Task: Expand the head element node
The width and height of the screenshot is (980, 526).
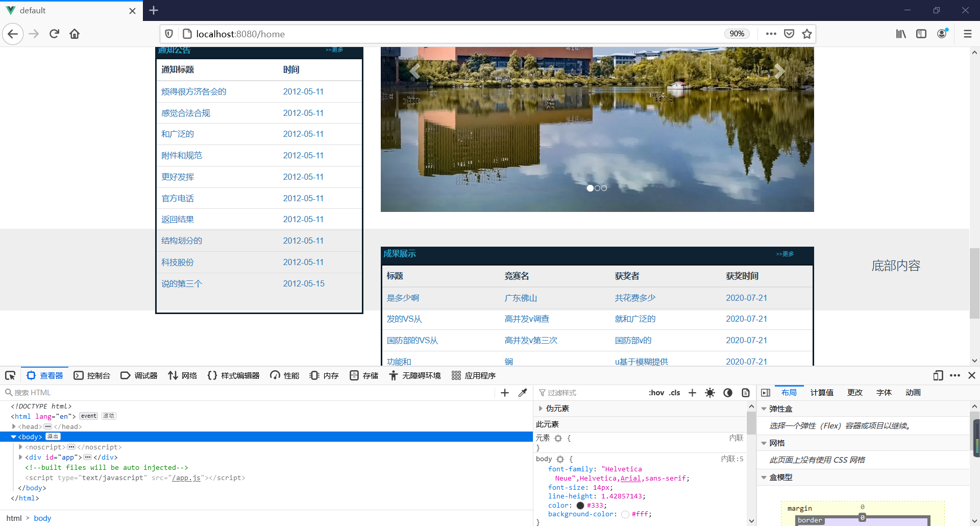Action: [14, 426]
